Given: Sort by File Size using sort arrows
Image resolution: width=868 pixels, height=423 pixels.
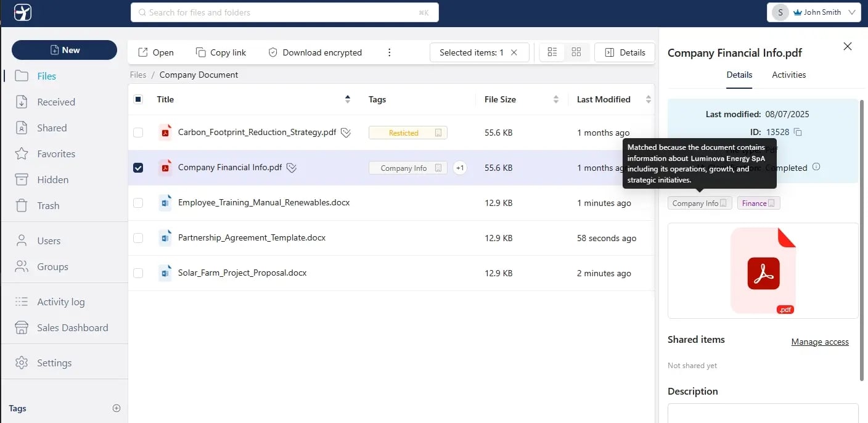Looking at the screenshot, I should pyautogui.click(x=556, y=99).
